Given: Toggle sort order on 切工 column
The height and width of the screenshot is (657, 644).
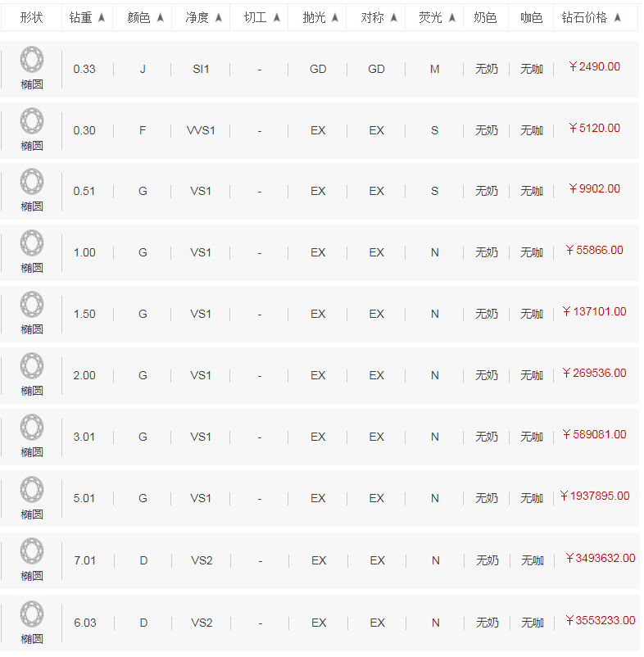Looking at the screenshot, I should point(277,17).
